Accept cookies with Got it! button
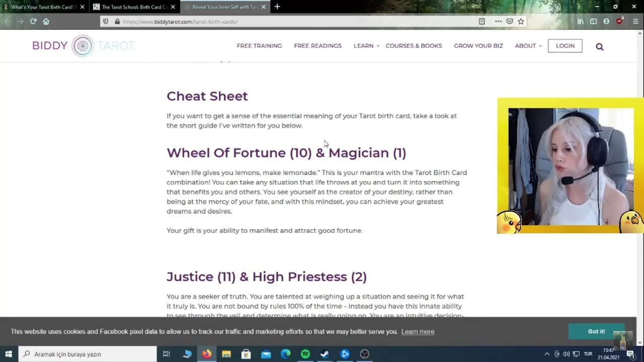 tap(596, 331)
